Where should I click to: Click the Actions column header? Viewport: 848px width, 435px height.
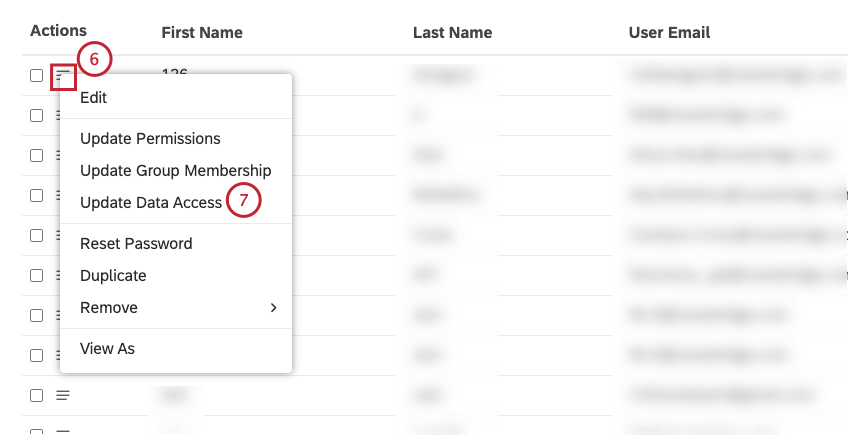[x=58, y=31]
